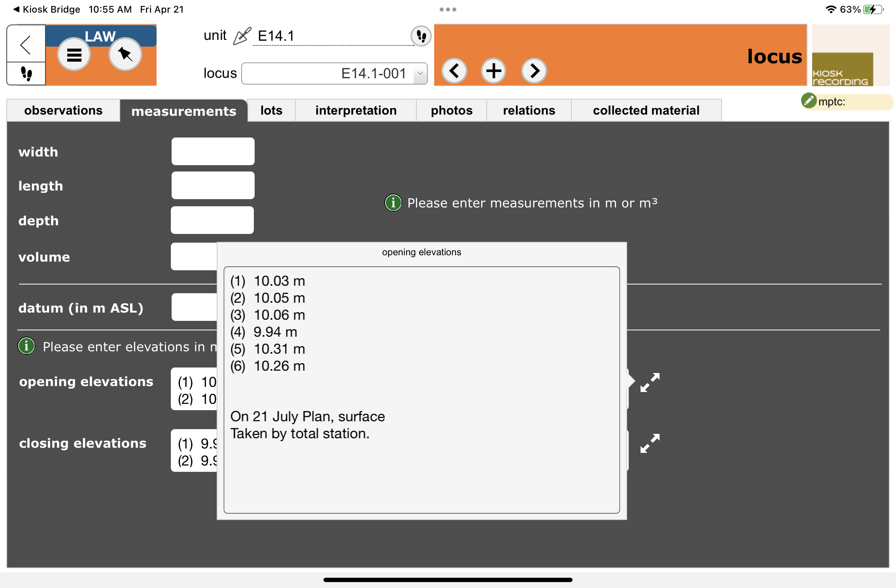896x588 pixels.
Task: Go to next locus record
Action: [534, 71]
